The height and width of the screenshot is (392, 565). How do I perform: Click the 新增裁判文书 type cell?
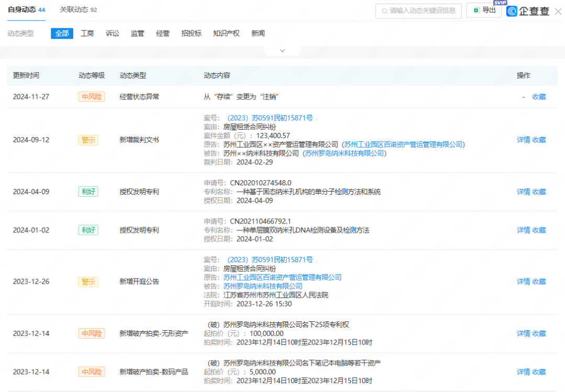(x=139, y=140)
